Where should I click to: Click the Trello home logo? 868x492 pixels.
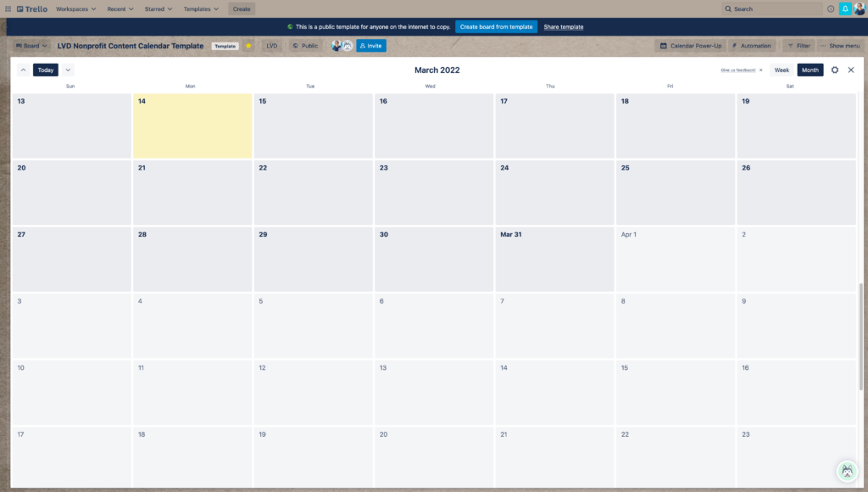point(32,8)
